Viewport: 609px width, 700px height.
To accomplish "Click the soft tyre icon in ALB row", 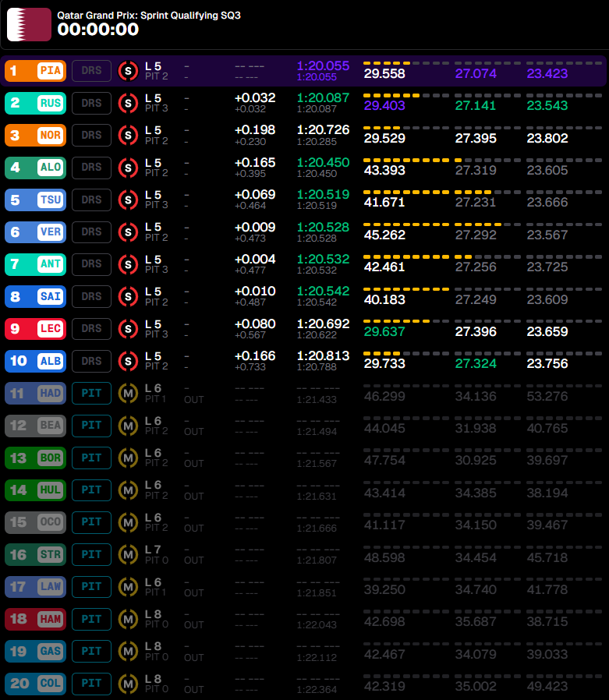I will point(128,361).
